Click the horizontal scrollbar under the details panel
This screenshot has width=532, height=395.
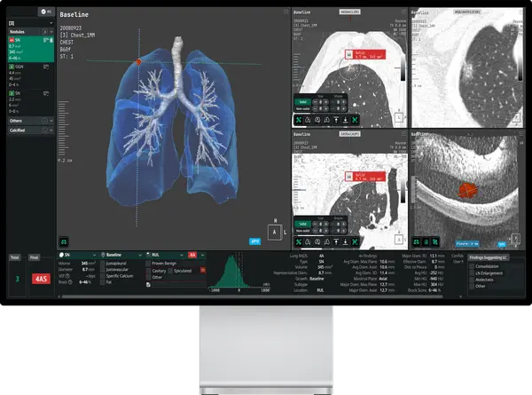(252, 296)
